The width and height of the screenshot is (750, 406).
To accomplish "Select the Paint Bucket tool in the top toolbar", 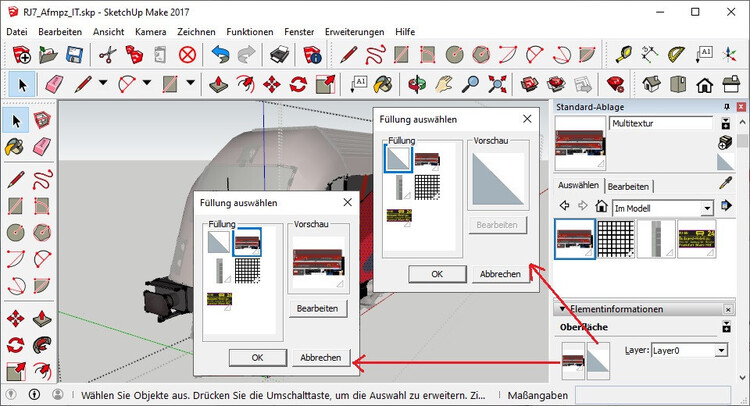I will 383,85.
